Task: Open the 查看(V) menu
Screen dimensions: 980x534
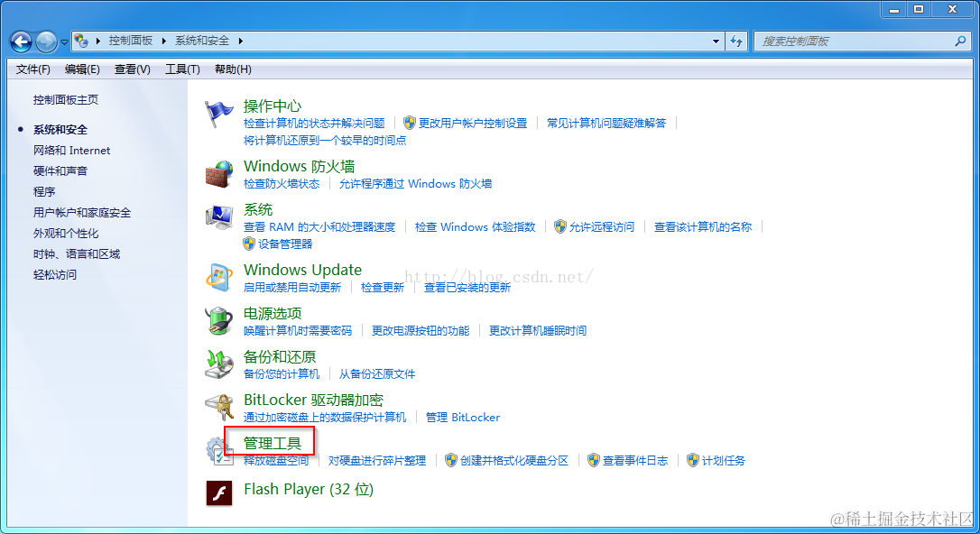Action: [133, 69]
